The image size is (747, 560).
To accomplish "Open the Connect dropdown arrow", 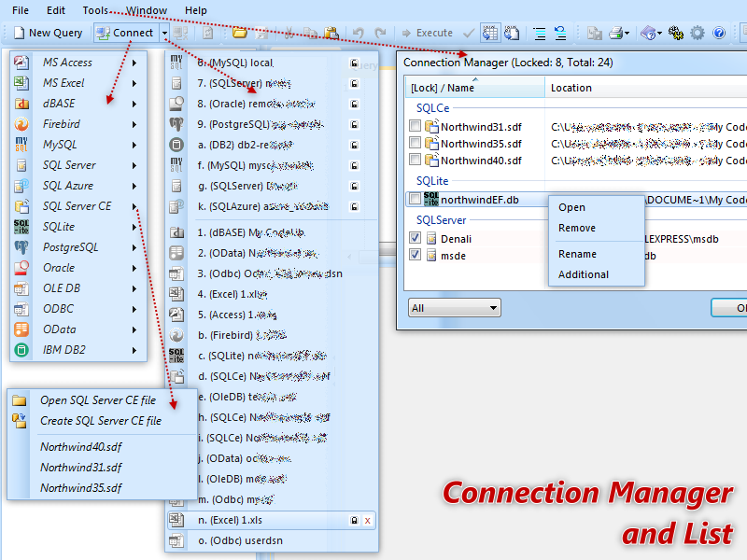I will [164, 33].
